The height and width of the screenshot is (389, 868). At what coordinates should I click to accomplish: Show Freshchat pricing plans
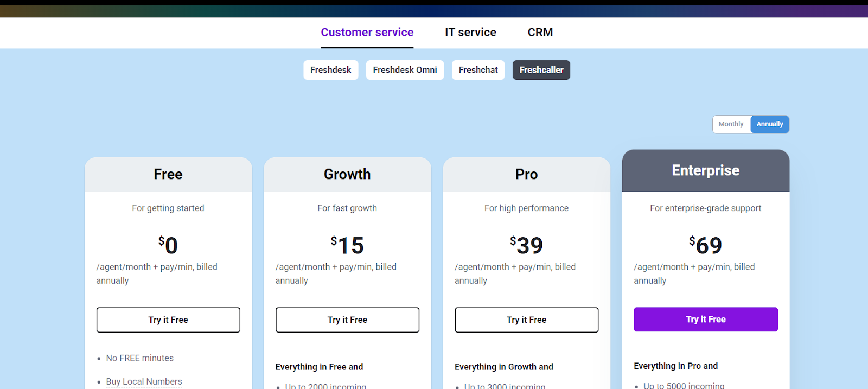pyautogui.click(x=478, y=70)
